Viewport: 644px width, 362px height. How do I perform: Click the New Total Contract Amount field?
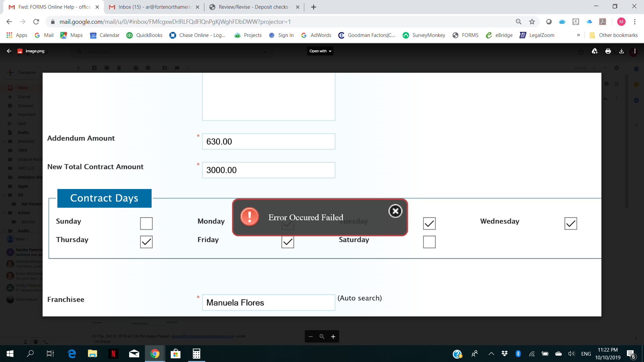[269, 170]
